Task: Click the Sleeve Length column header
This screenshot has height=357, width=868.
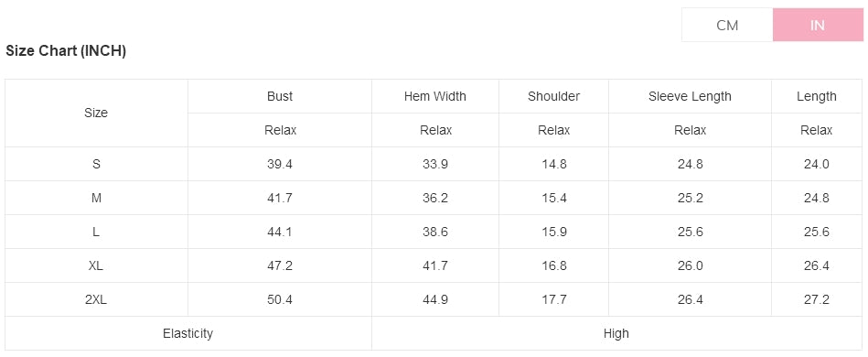Action: 690,96
